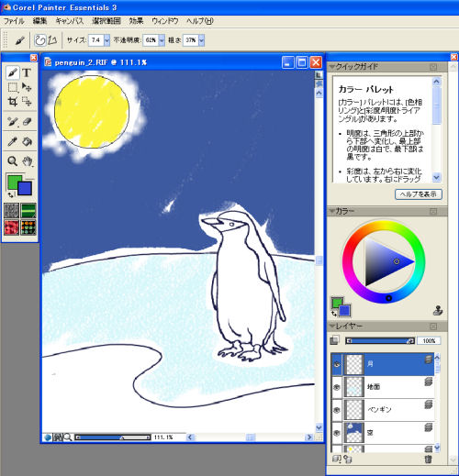Click the green main color swatch in toolbox

(x=13, y=181)
